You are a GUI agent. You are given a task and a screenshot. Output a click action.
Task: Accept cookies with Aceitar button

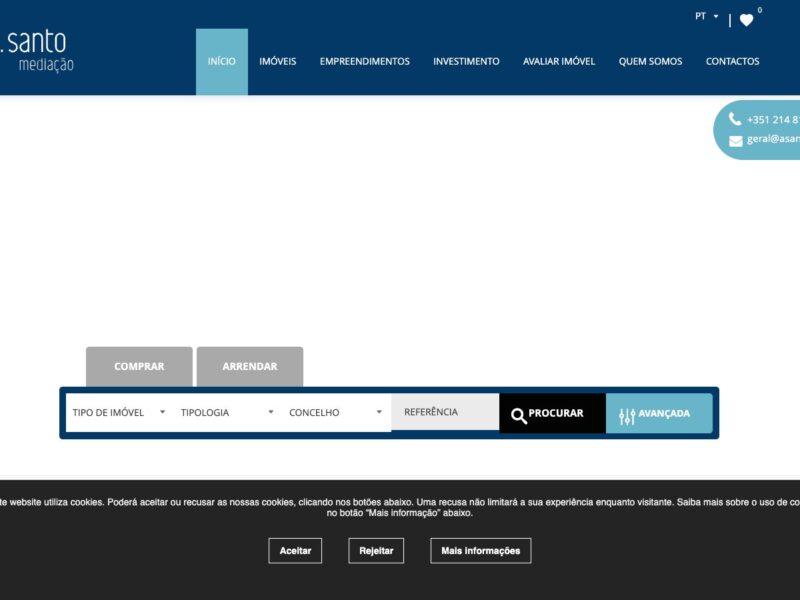tap(295, 551)
